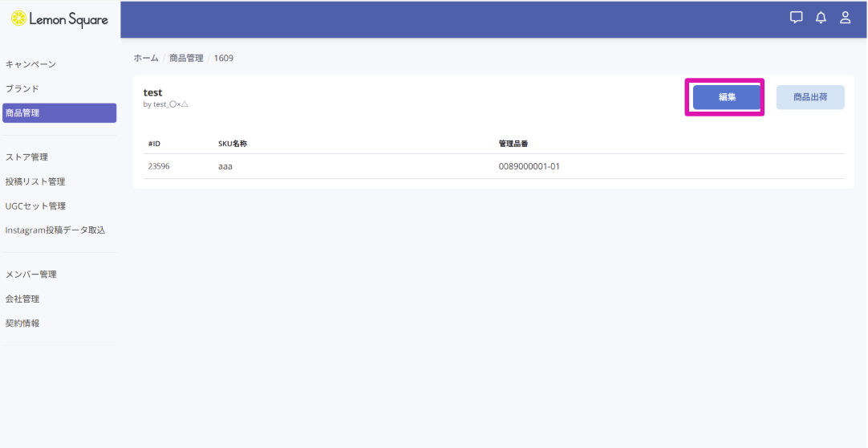Click the 管理品番 value 0089000001-01
Viewport: 868px width, 448px height.
point(529,166)
